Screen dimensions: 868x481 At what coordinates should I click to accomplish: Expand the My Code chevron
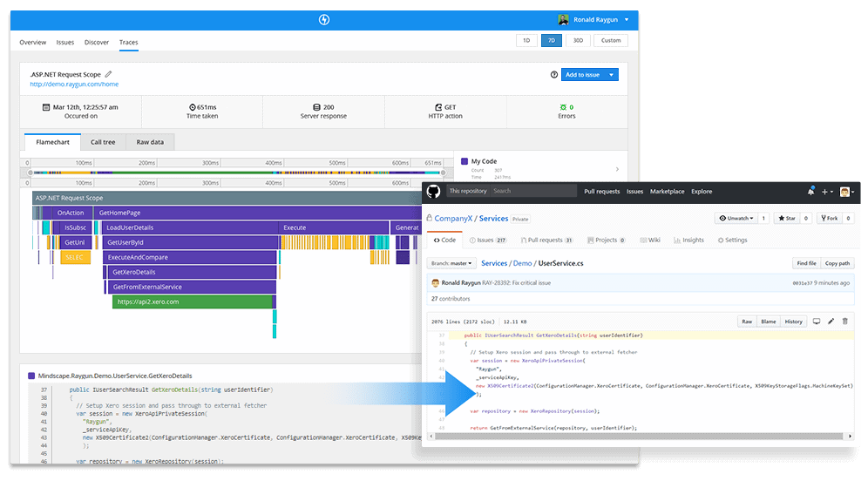tap(617, 169)
